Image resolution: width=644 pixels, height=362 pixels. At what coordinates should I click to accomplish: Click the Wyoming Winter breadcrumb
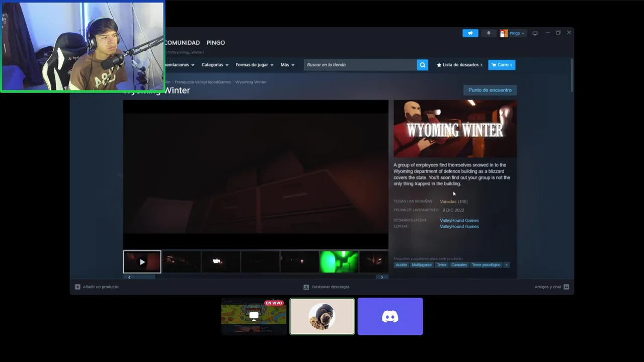click(251, 82)
